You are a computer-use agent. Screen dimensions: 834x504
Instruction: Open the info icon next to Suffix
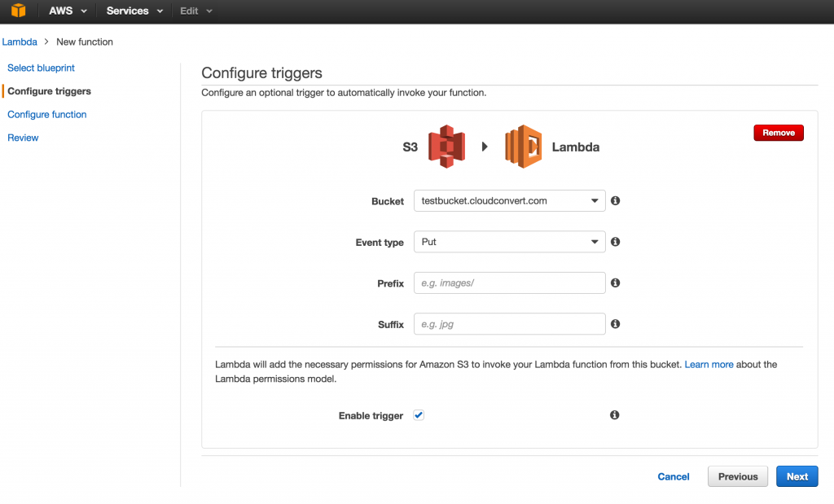(616, 323)
